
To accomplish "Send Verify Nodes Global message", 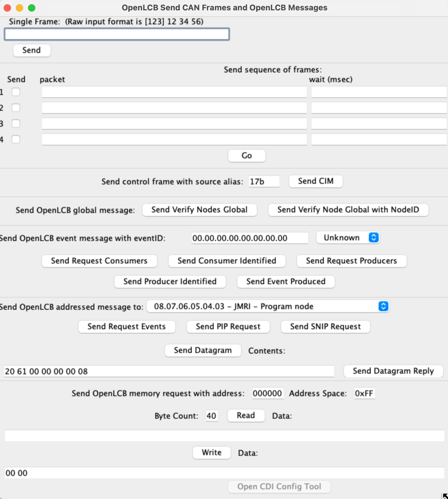I will click(199, 210).
